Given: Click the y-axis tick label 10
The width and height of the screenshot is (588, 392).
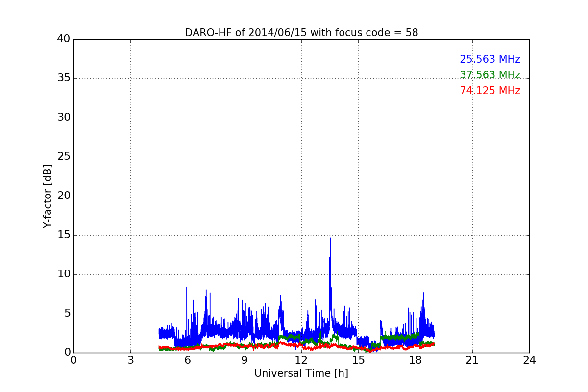Looking at the screenshot, I should pyautogui.click(x=64, y=274).
